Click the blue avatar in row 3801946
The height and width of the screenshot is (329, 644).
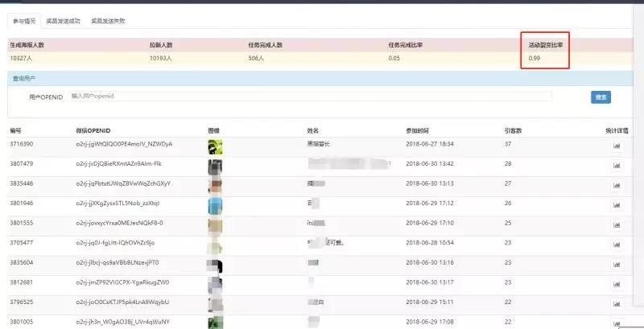215,205
